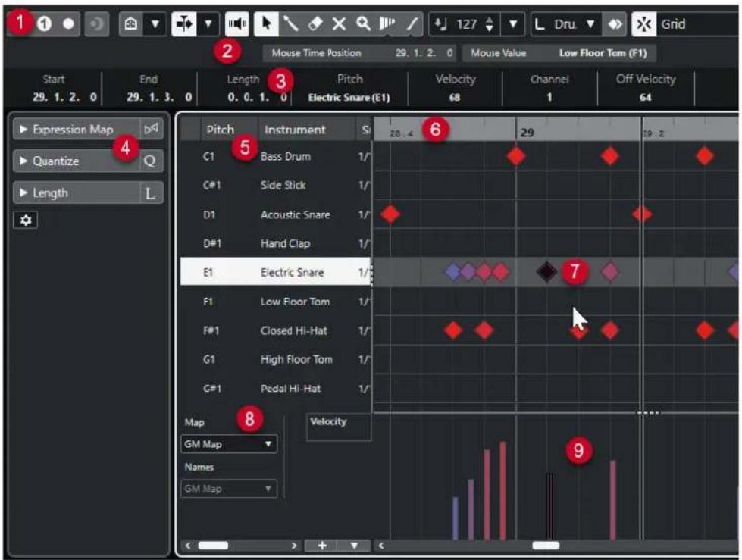Click the note display left scroll arrow

(x=381, y=546)
